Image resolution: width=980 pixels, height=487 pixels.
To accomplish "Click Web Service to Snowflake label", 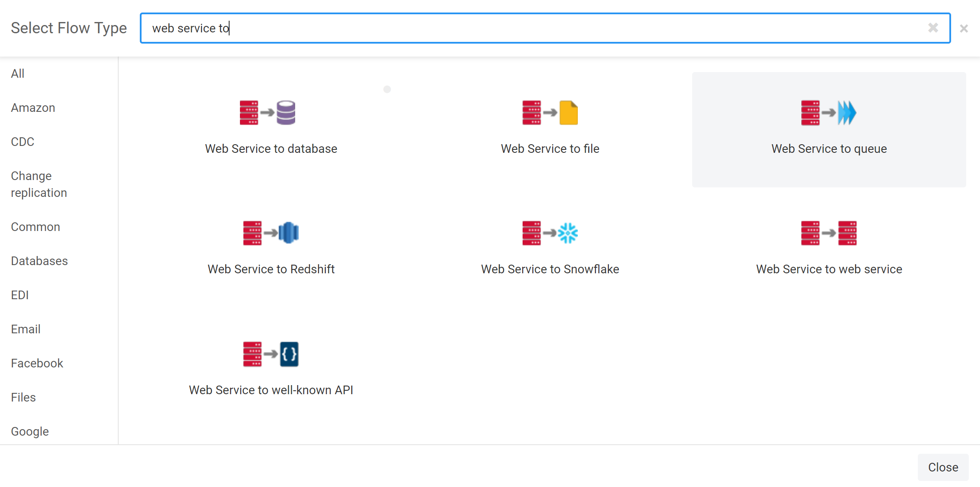I will tap(550, 269).
